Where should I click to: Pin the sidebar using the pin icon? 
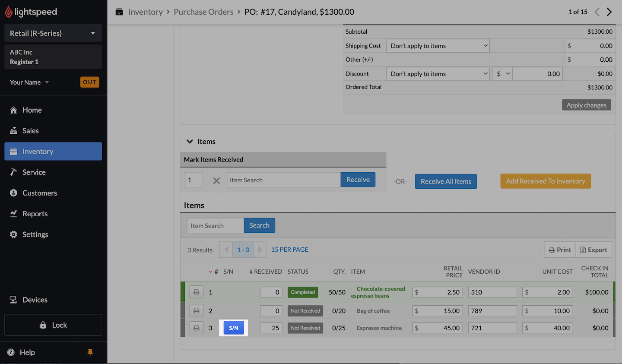point(90,352)
